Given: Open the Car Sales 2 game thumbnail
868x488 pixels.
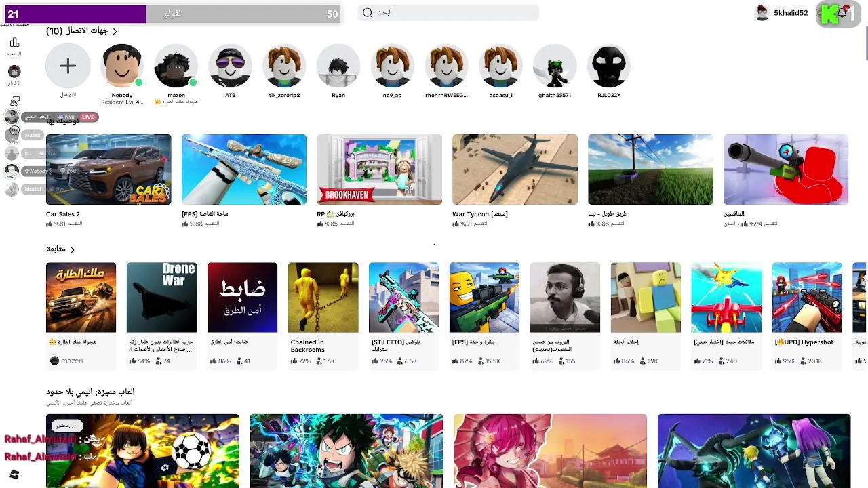Looking at the screenshot, I should [108, 169].
